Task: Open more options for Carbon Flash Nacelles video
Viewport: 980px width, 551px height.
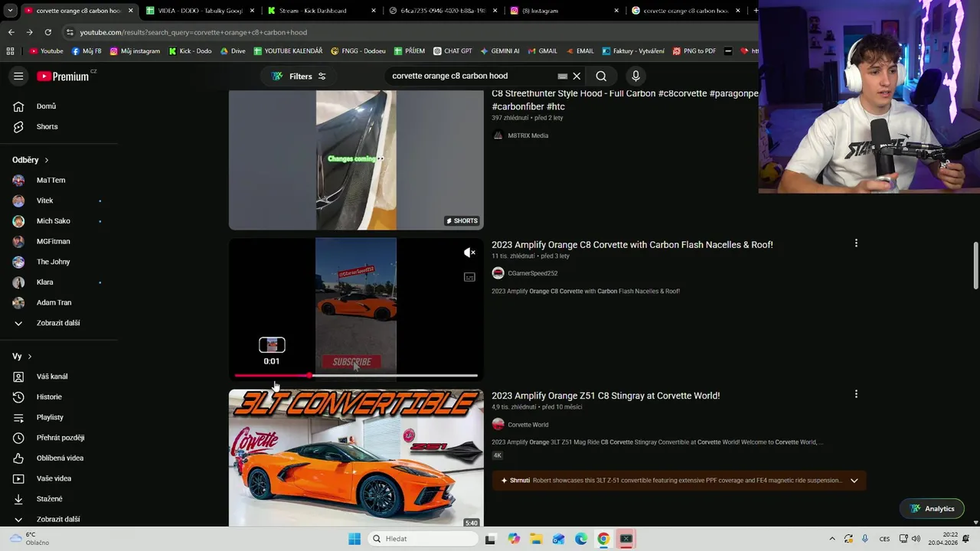Action: pyautogui.click(x=856, y=243)
